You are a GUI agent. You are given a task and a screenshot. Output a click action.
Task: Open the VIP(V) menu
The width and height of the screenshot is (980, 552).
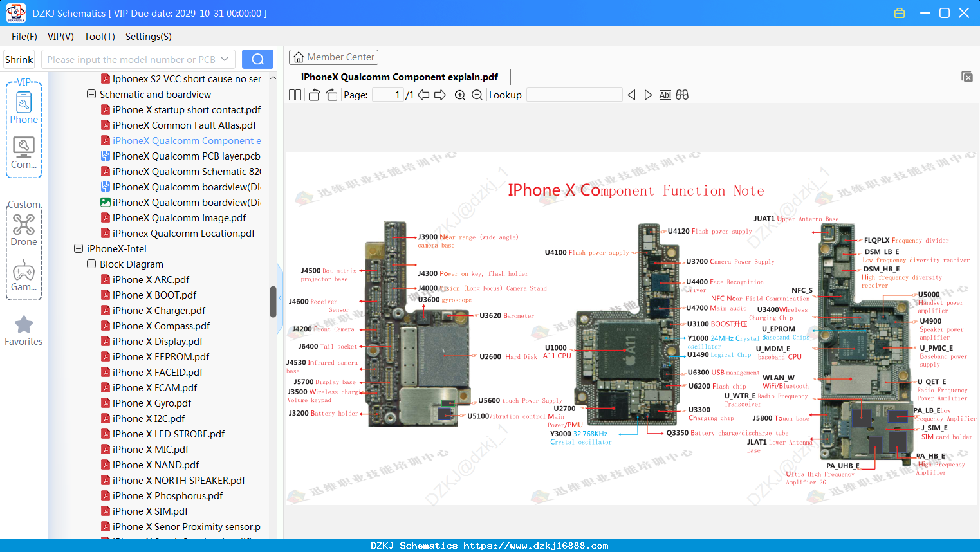pos(60,37)
